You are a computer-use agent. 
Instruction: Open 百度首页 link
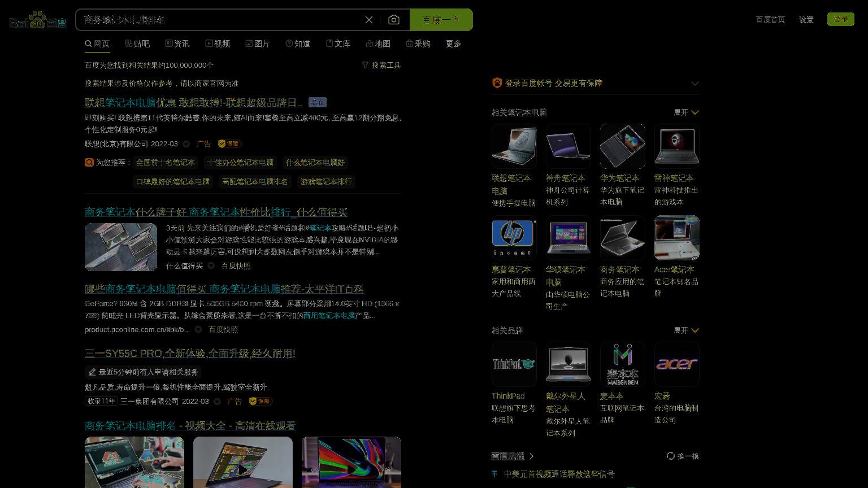(x=770, y=19)
